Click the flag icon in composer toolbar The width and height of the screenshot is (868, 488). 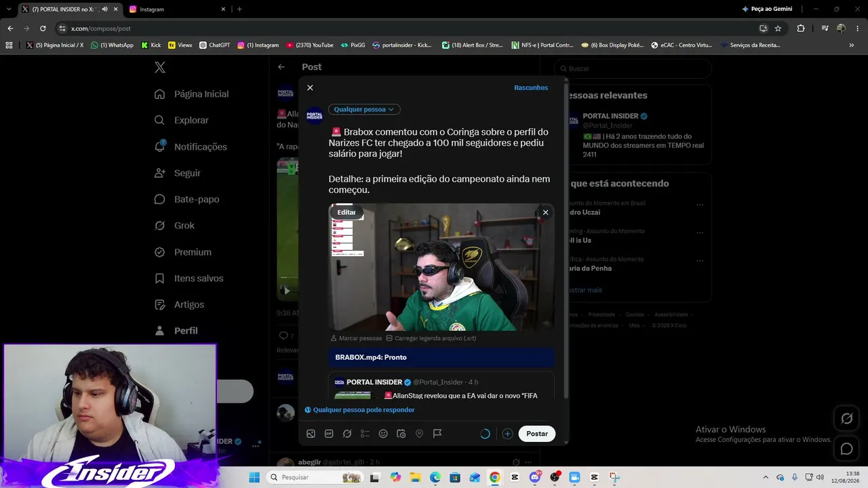437,434
